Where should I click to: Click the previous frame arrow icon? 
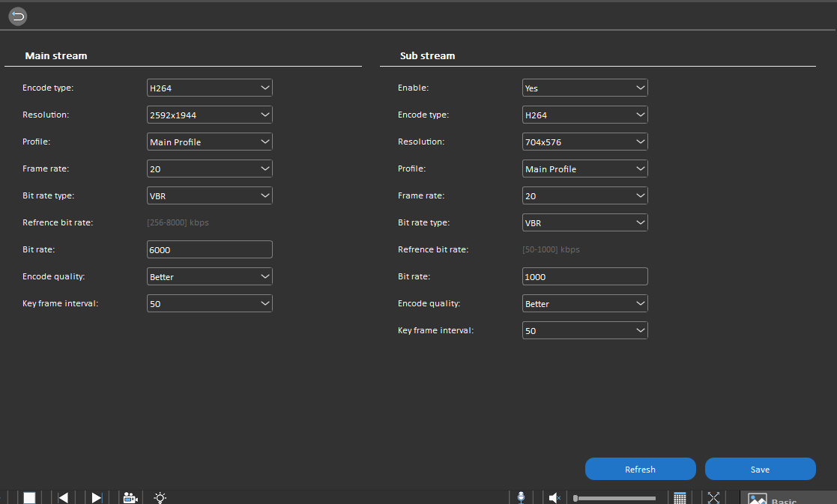tap(62, 497)
